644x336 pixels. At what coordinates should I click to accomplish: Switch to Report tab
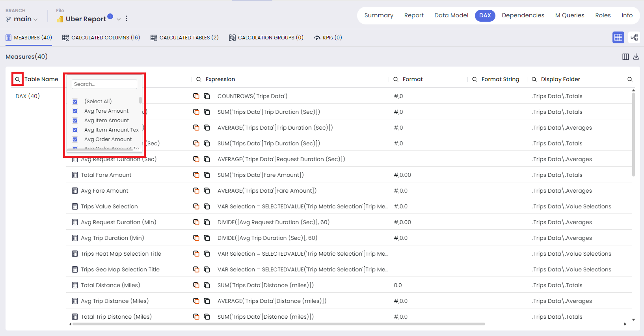point(414,15)
